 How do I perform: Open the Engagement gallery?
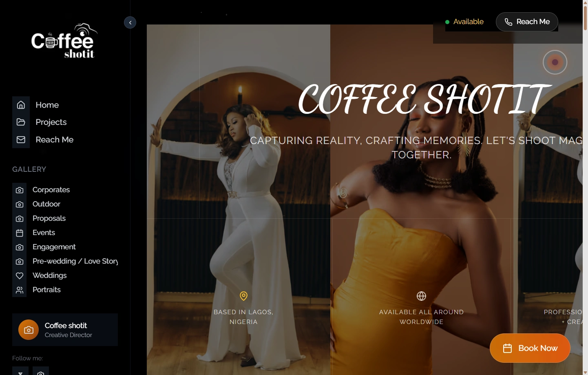[x=54, y=247]
